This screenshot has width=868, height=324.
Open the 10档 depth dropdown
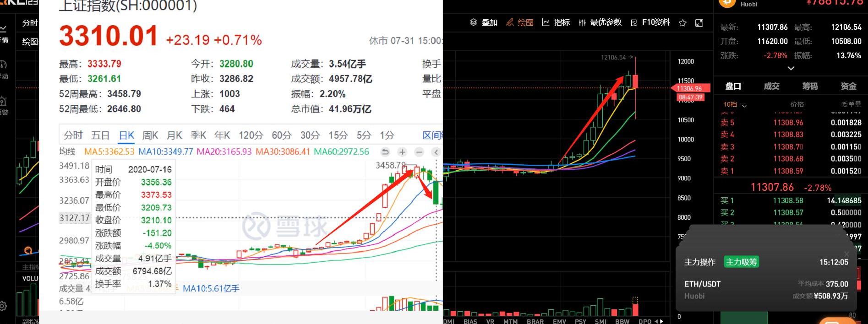click(x=735, y=105)
